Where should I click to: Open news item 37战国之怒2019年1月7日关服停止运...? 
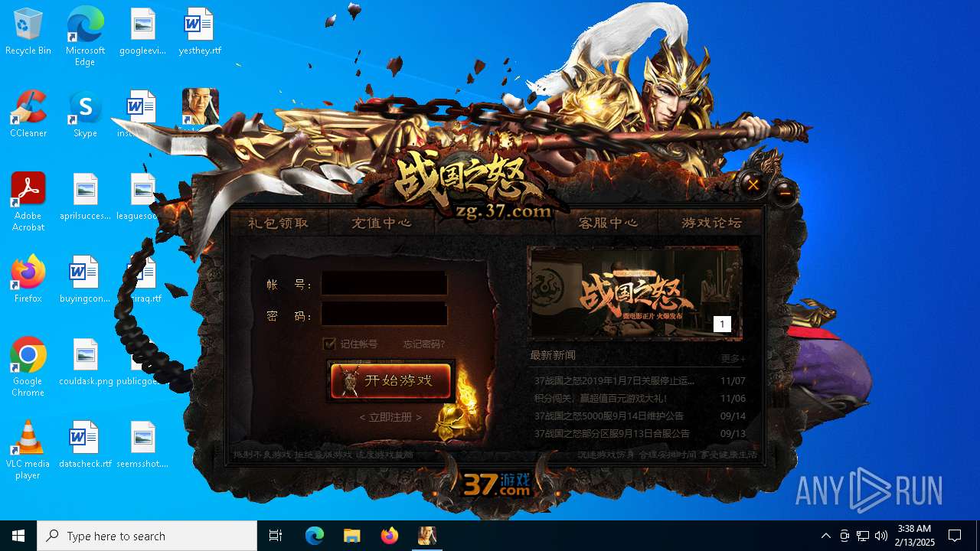pos(614,380)
